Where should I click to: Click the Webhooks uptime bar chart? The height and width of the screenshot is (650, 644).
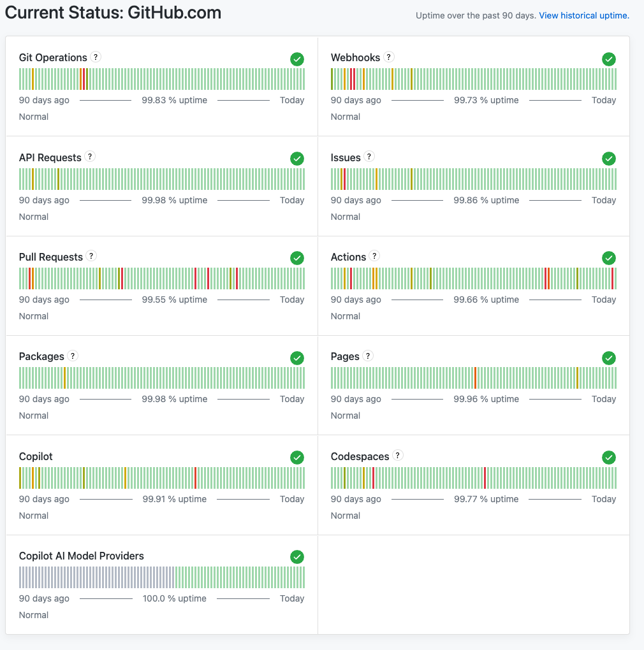tap(474, 79)
